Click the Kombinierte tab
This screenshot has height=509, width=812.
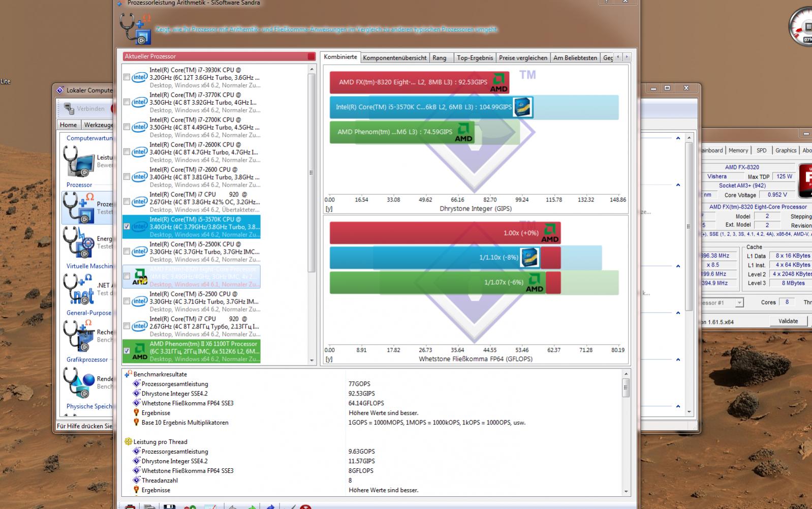click(x=340, y=57)
